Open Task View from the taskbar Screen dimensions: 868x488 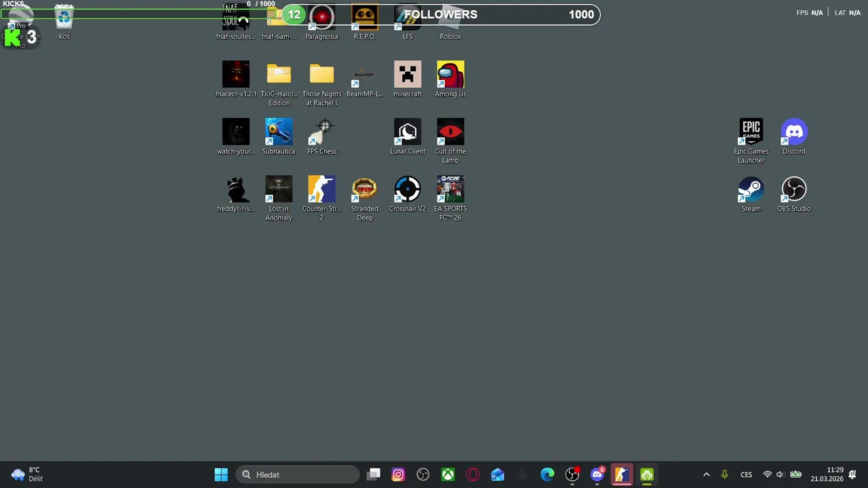(x=374, y=474)
